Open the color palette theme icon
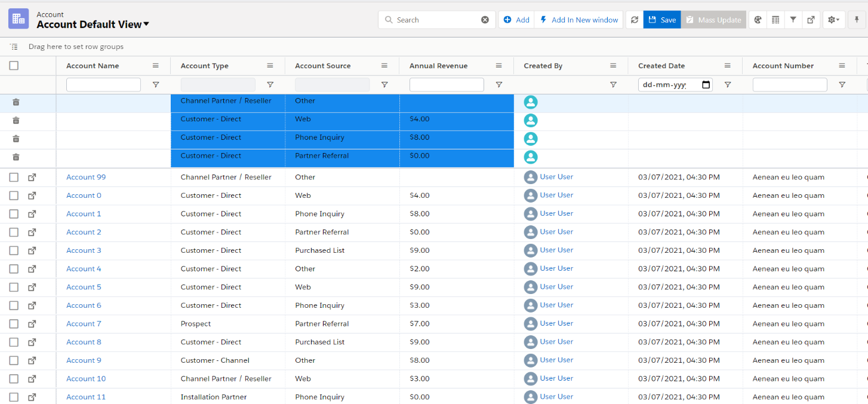The width and height of the screenshot is (868, 404). tap(758, 20)
